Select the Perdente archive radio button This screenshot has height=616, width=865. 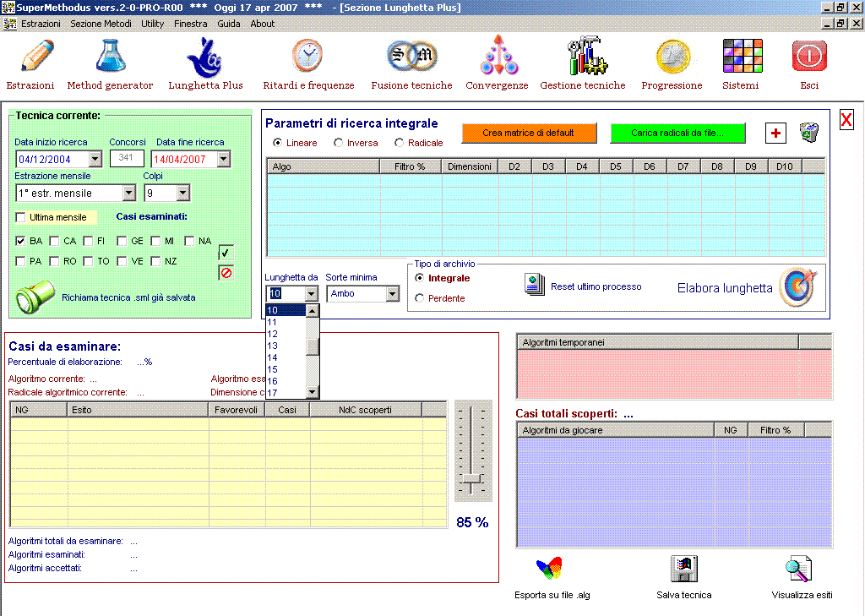click(419, 298)
